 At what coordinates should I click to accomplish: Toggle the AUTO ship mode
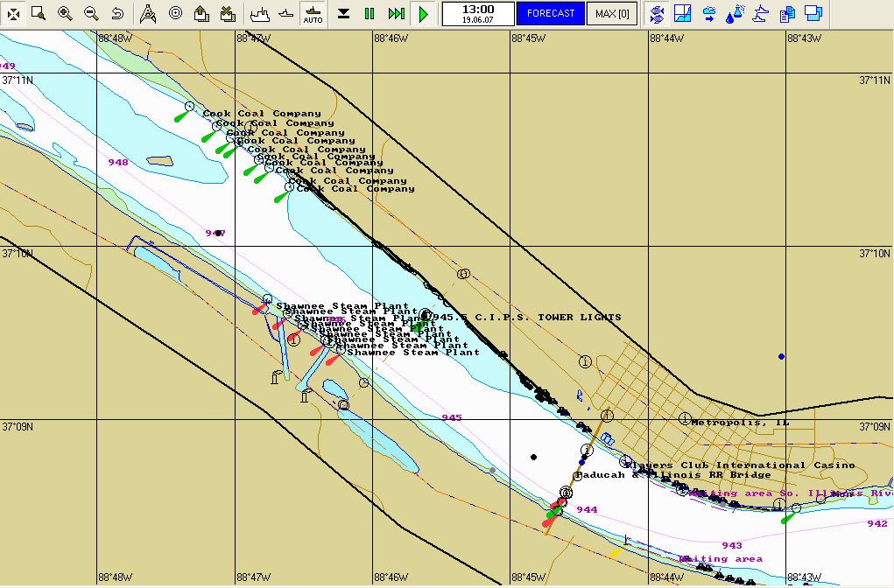[313, 14]
